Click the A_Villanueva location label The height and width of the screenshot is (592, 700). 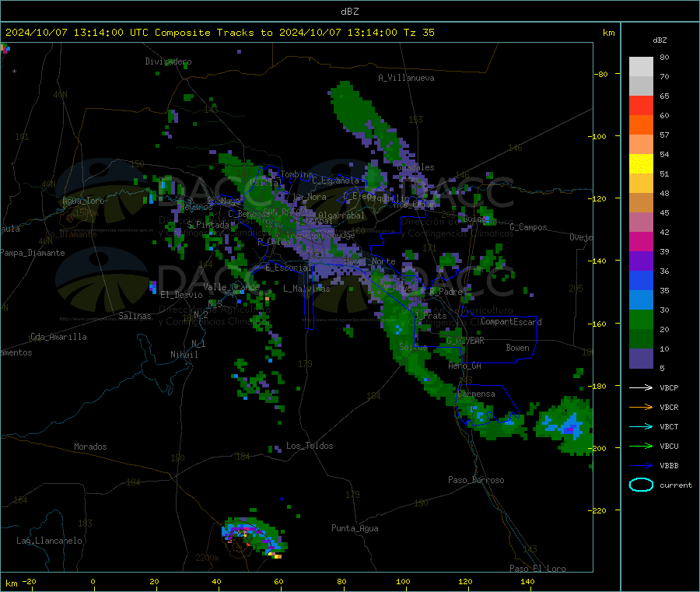click(x=406, y=78)
